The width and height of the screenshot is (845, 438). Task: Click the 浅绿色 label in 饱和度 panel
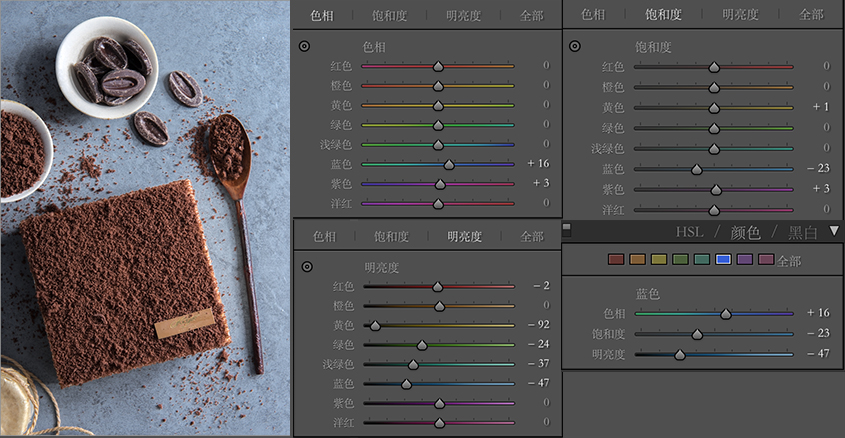coord(607,149)
